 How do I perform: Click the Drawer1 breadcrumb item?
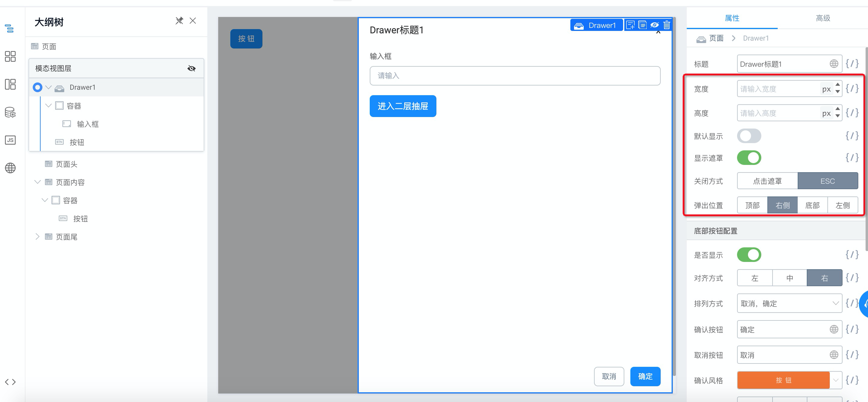click(x=756, y=38)
